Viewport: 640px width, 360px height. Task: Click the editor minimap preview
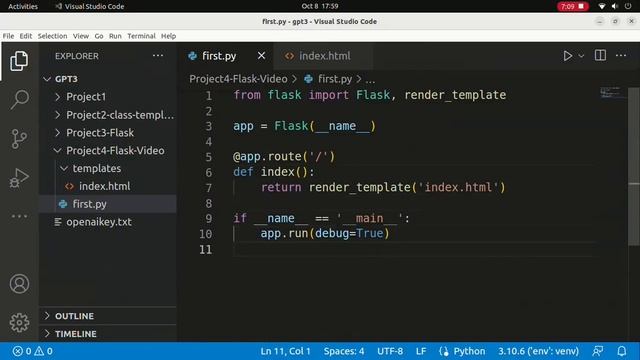pyautogui.click(x=611, y=93)
